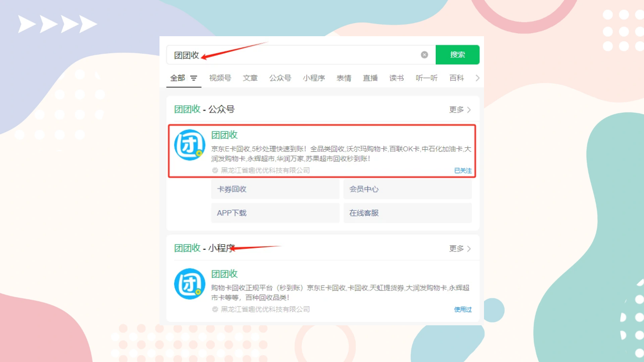Click the 使用过 label

click(x=463, y=309)
